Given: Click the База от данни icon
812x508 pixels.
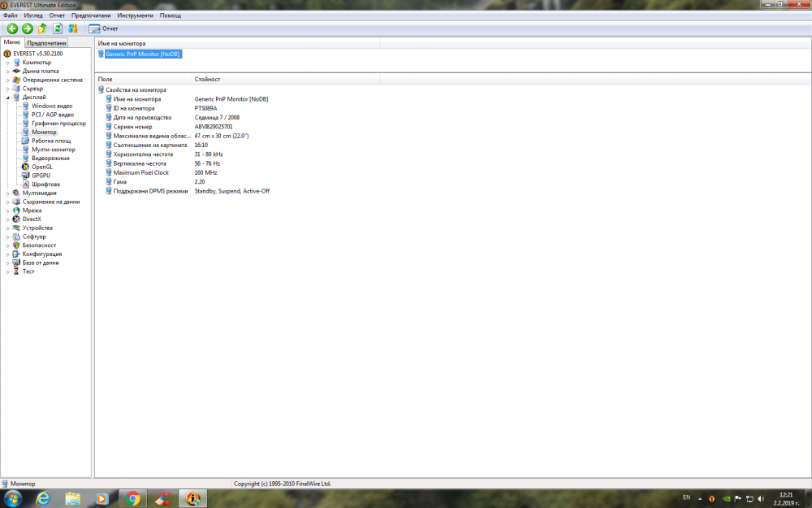Looking at the screenshot, I should tap(16, 263).
